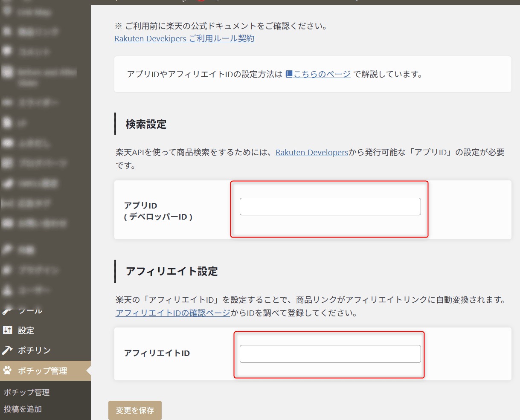This screenshot has width=520, height=420.
Task: Open the ポチリン sidebar menu
Action: tap(34, 350)
